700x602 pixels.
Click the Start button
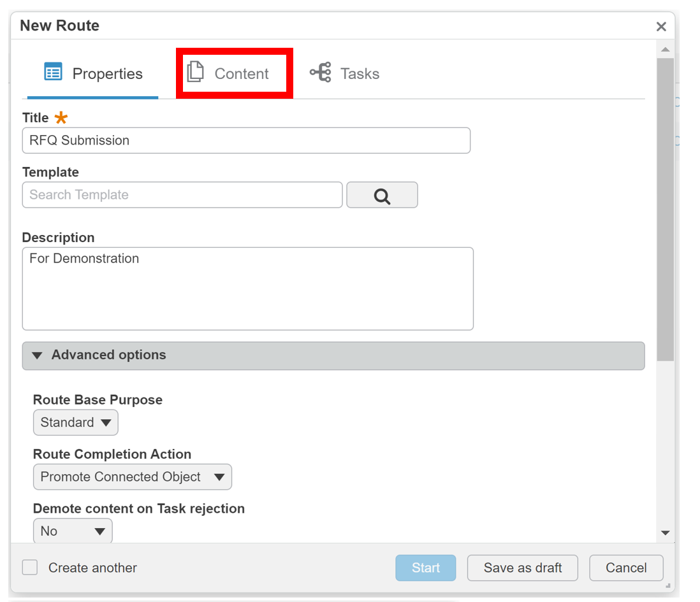click(x=426, y=568)
